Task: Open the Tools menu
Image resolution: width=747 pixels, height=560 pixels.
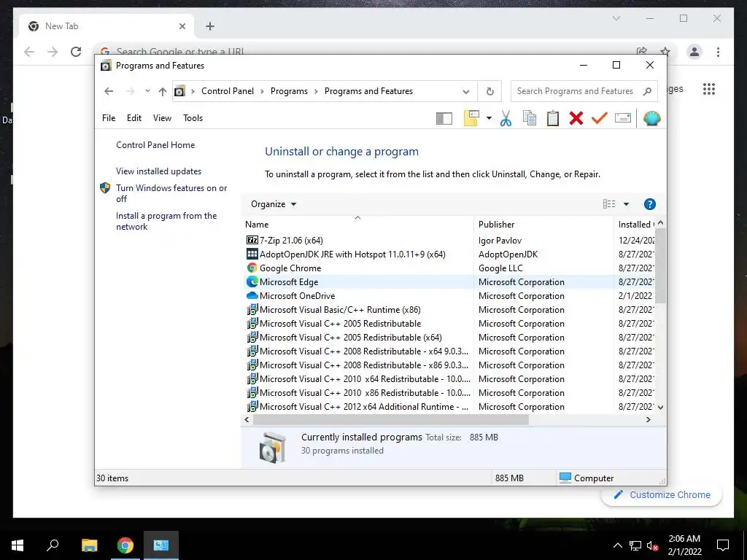Action: pos(193,118)
